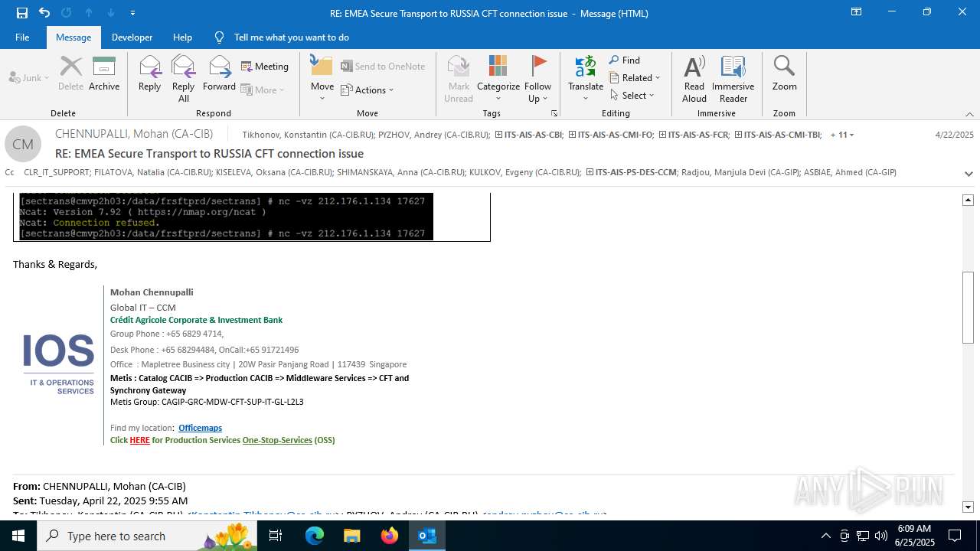Expand the message header with the chevron
This screenshot has height=551, width=980.
pyautogui.click(x=969, y=174)
